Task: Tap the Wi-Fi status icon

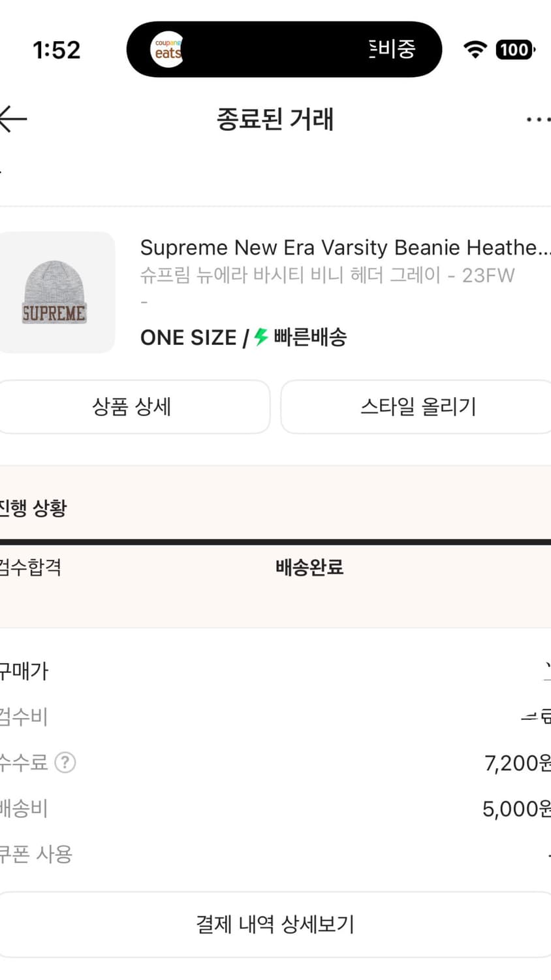Action: pos(475,50)
